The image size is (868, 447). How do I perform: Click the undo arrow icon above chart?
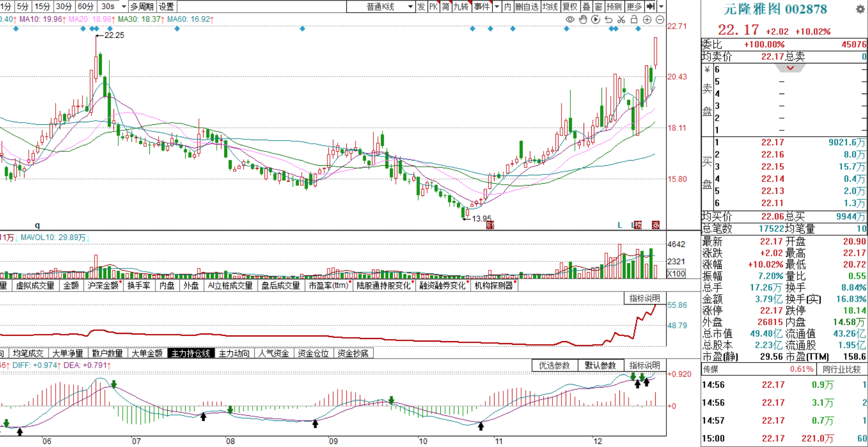click(608, 19)
